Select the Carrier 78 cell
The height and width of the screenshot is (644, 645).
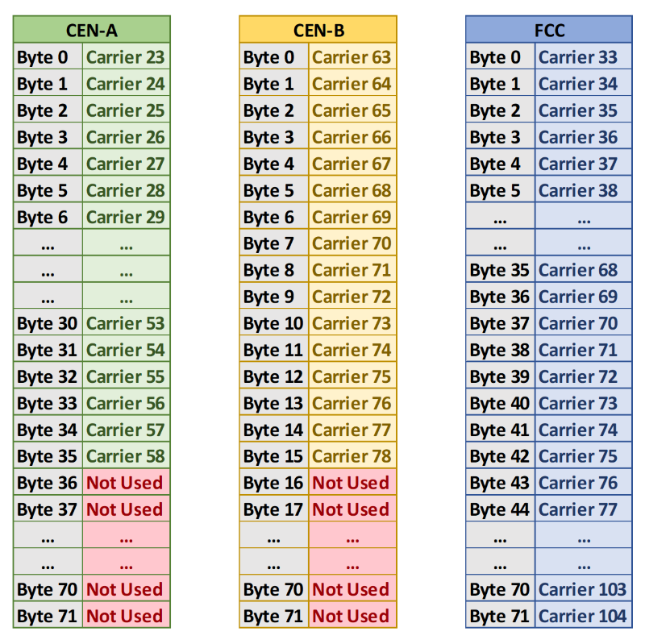coord(352,456)
